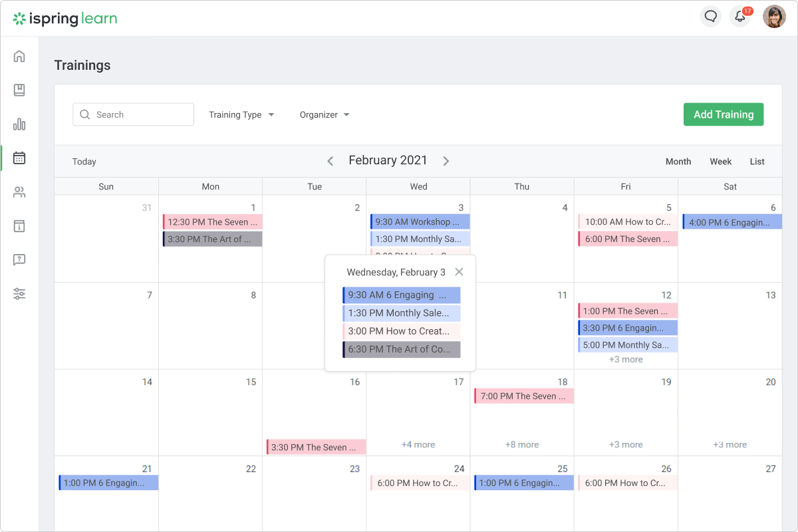Open the courses book icon in sidebar
Viewport: 798px width, 532px height.
tap(19, 90)
